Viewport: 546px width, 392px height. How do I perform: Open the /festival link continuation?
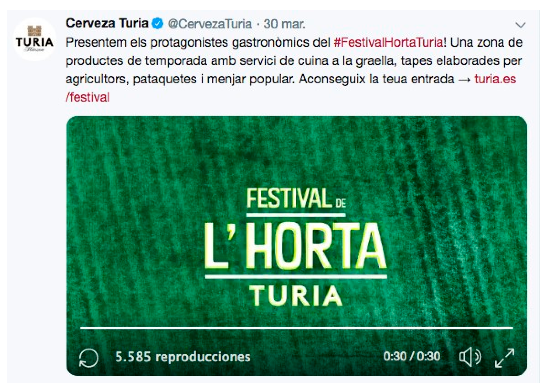pos(88,97)
